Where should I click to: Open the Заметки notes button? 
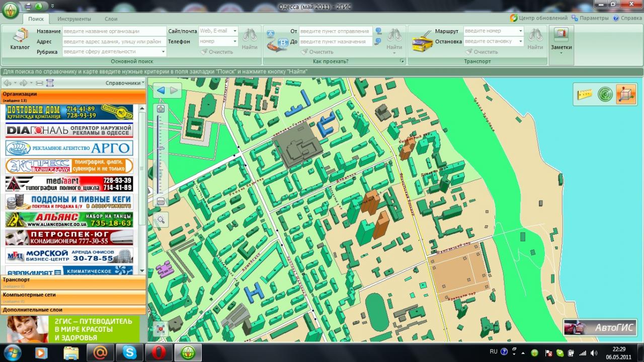click(x=561, y=39)
